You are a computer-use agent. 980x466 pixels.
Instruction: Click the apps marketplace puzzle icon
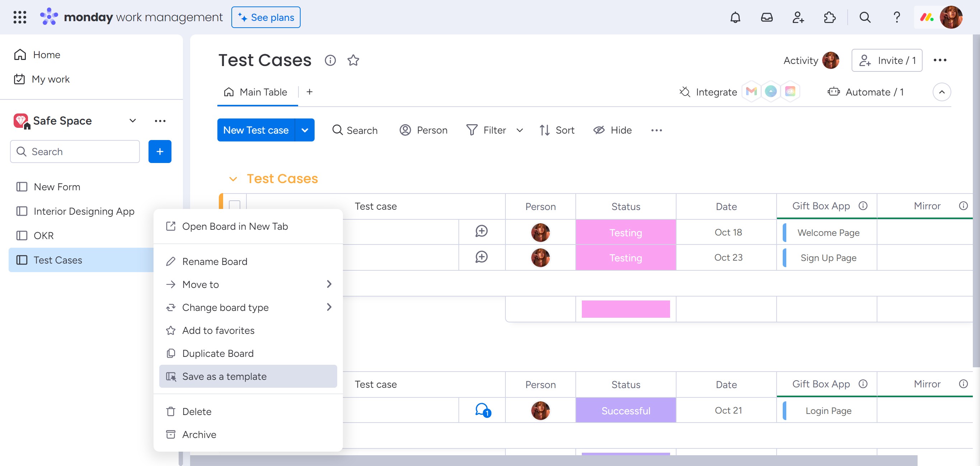[x=829, y=17]
